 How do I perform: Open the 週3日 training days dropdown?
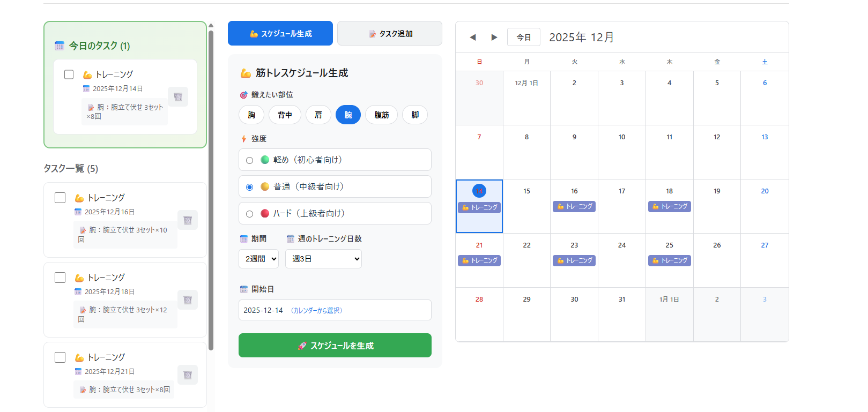click(323, 259)
